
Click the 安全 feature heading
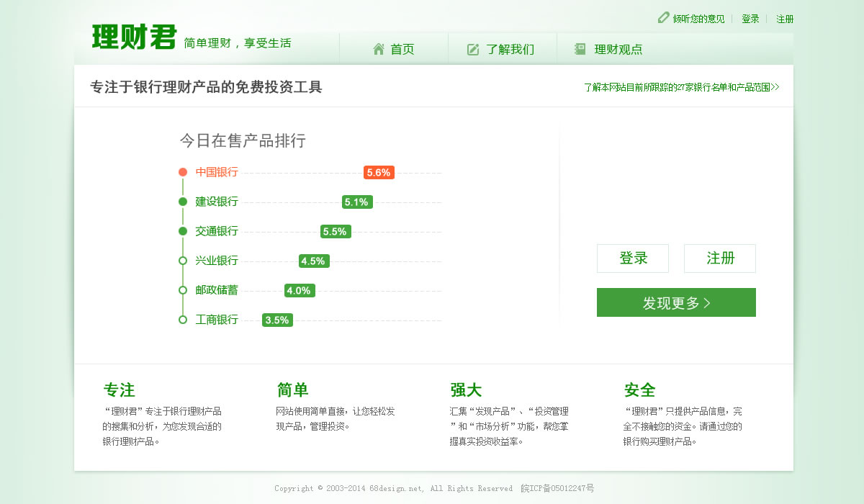(639, 390)
